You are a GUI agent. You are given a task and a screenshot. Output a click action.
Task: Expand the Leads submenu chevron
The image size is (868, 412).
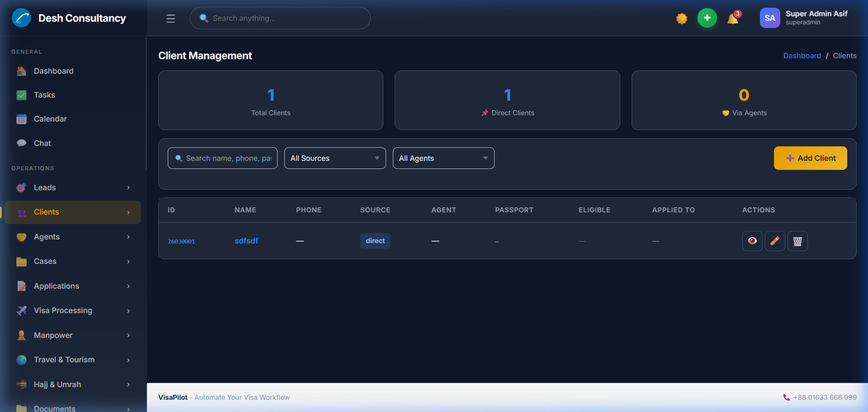[128, 187]
